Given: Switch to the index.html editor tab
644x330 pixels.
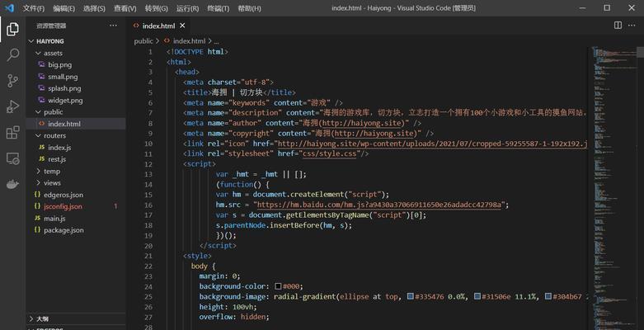Looking at the screenshot, I should tap(158, 26).
